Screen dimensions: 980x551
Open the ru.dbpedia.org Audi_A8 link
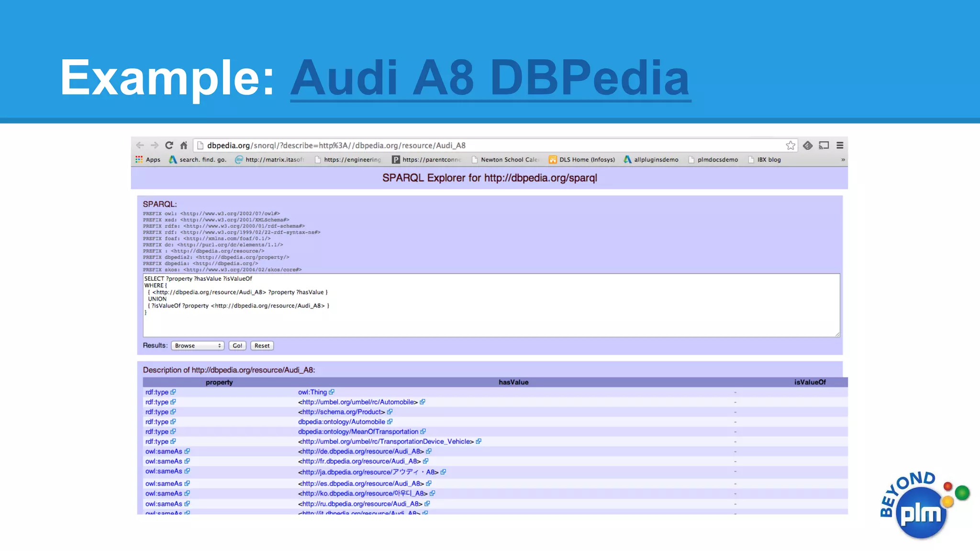(x=360, y=504)
